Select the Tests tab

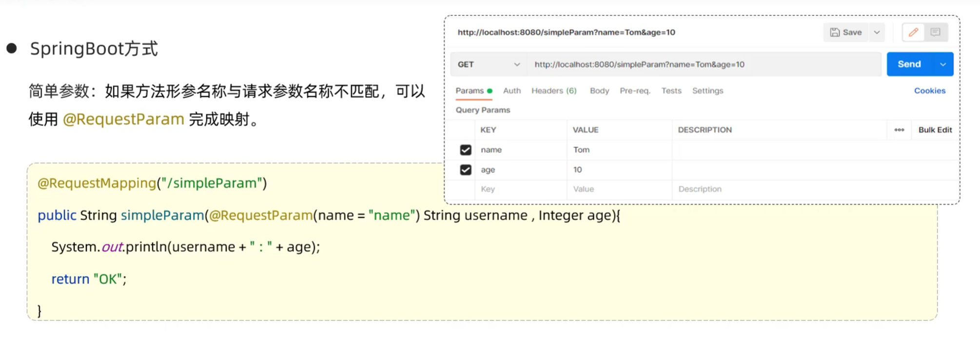point(671,91)
